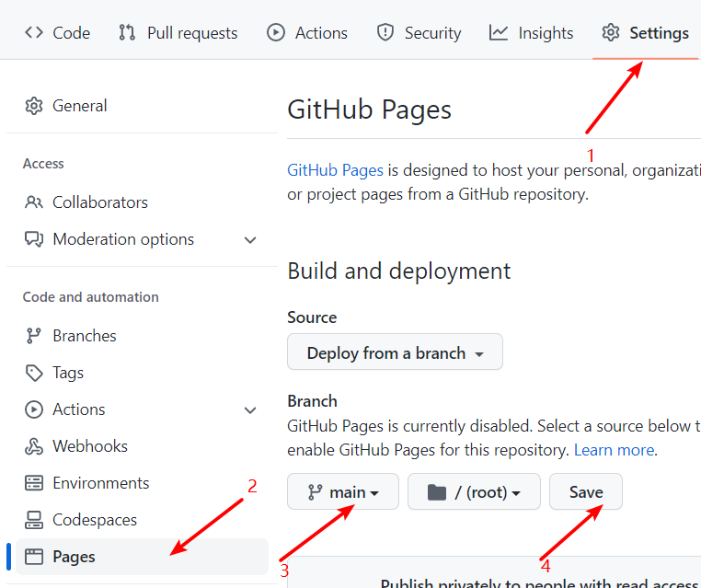
Task: Click the Branches git-branch icon in sidebar
Action: (34, 336)
